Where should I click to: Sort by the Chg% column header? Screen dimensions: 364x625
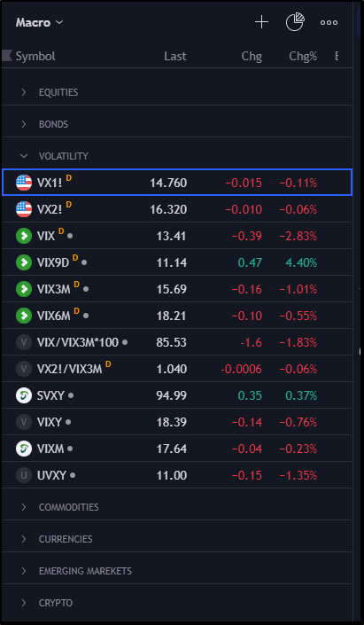click(303, 56)
